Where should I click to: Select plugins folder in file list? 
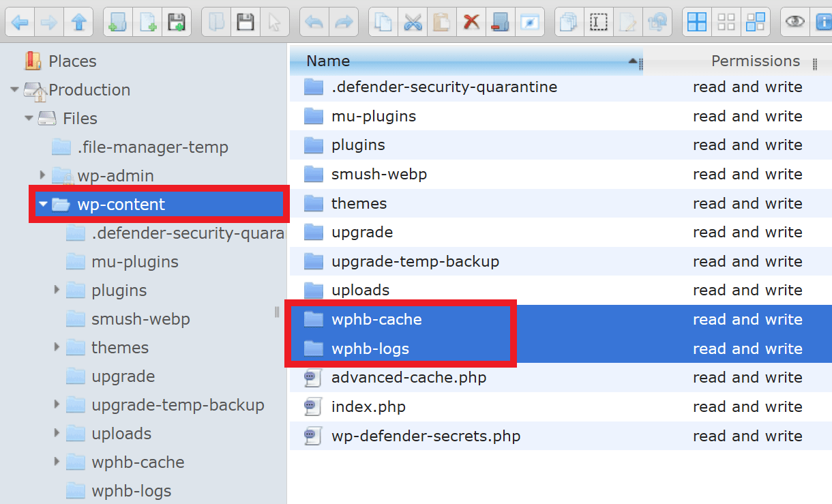(561, 145)
